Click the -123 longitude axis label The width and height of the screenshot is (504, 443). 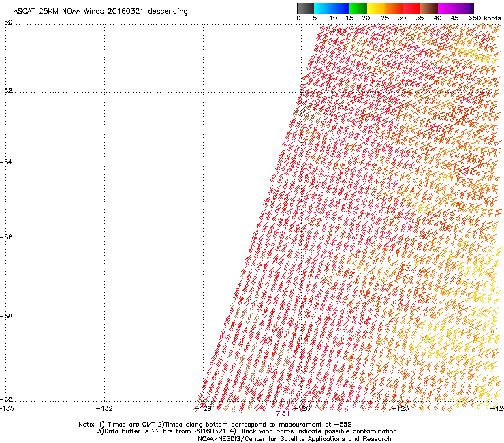coord(400,408)
